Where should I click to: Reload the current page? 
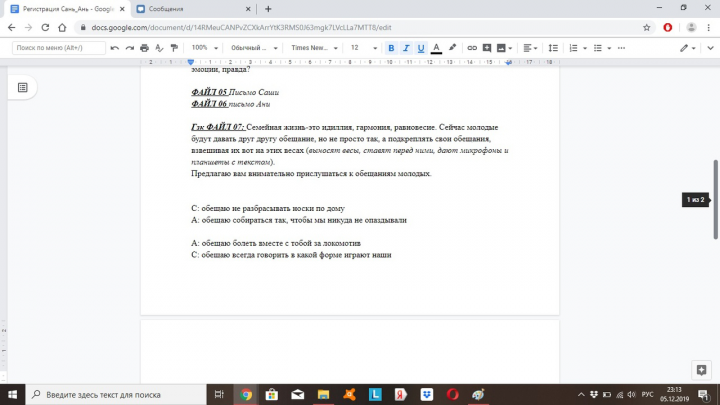click(x=45, y=28)
